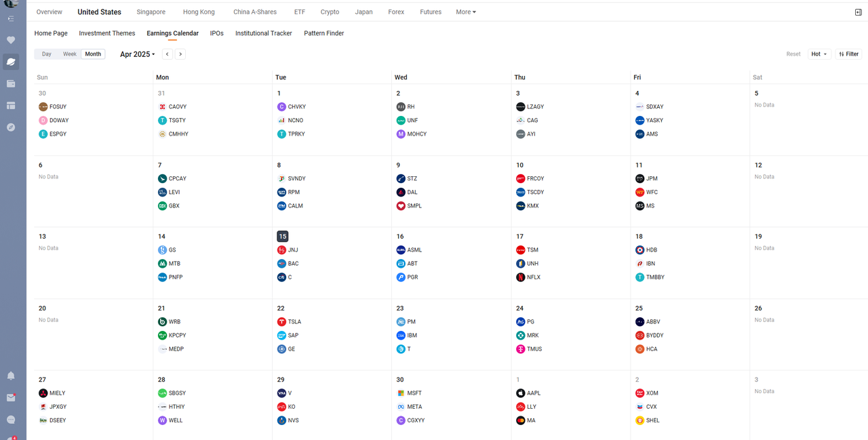The width and height of the screenshot is (868, 440).
Task: Select the highlighted date 15
Action: point(283,237)
